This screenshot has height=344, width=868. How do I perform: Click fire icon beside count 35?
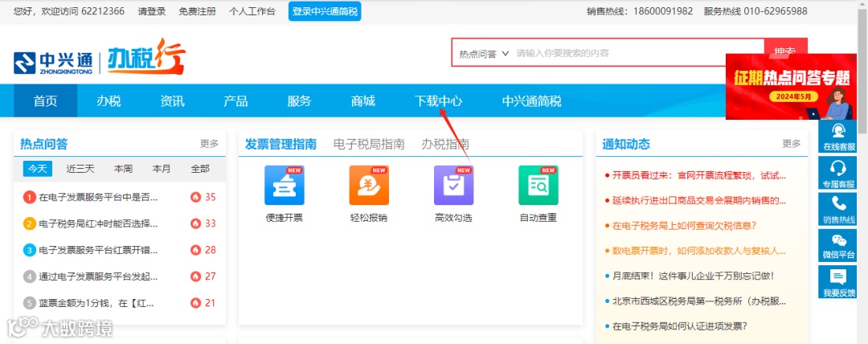pyautogui.click(x=195, y=197)
